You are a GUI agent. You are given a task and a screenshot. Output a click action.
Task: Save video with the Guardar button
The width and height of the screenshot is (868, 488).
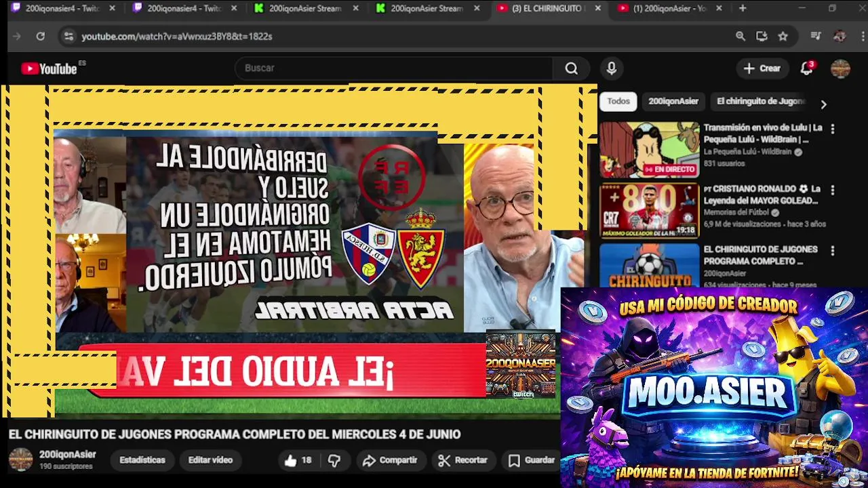coord(532,460)
